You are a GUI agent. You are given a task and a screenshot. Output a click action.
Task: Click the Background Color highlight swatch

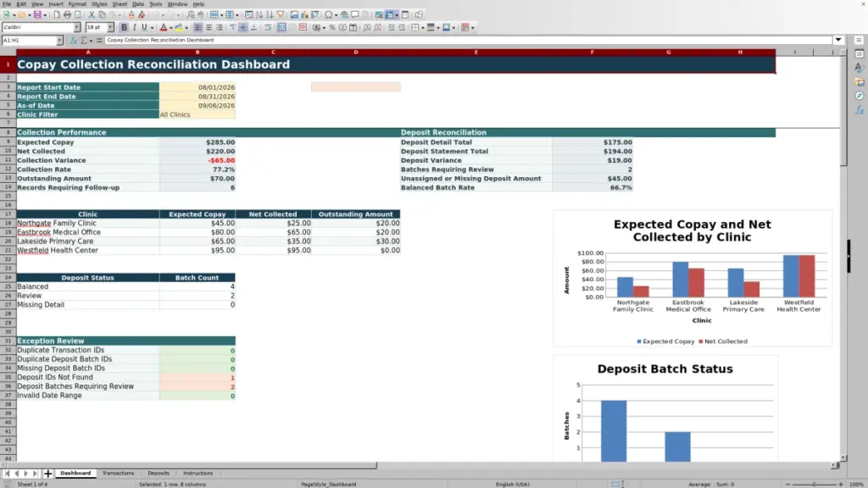[x=178, y=27]
